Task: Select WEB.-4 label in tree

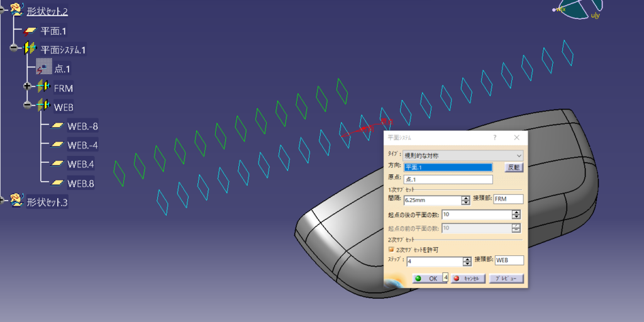Action: [x=82, y=145]
